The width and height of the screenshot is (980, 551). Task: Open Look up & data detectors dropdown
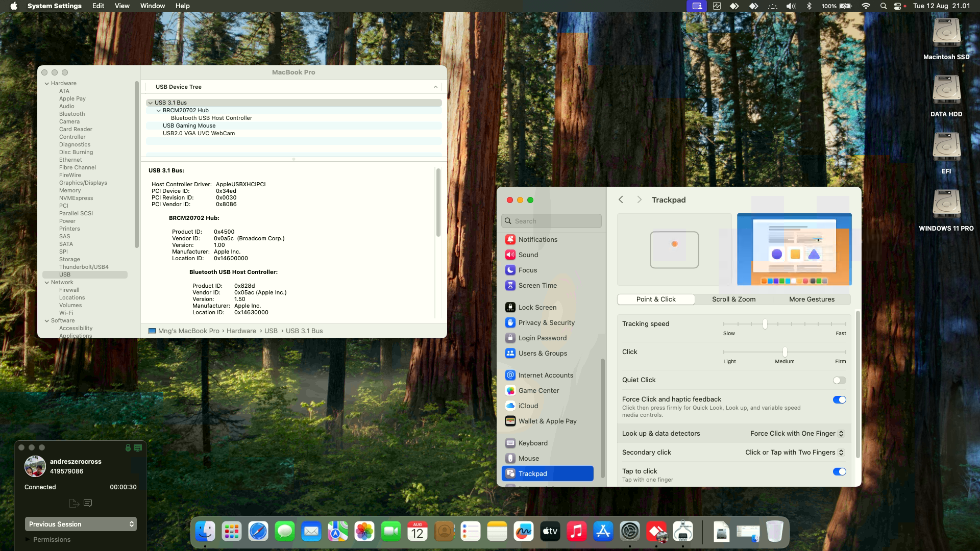[x=797, y=434]
